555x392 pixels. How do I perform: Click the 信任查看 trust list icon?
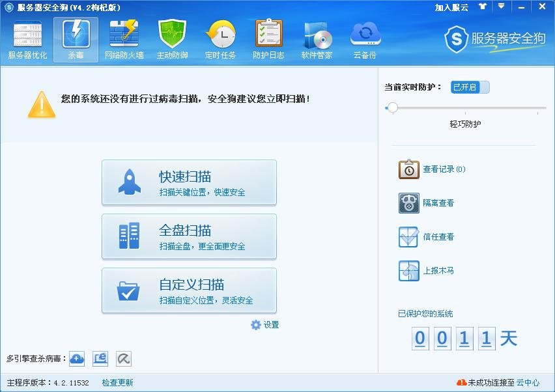pos(409,236)
